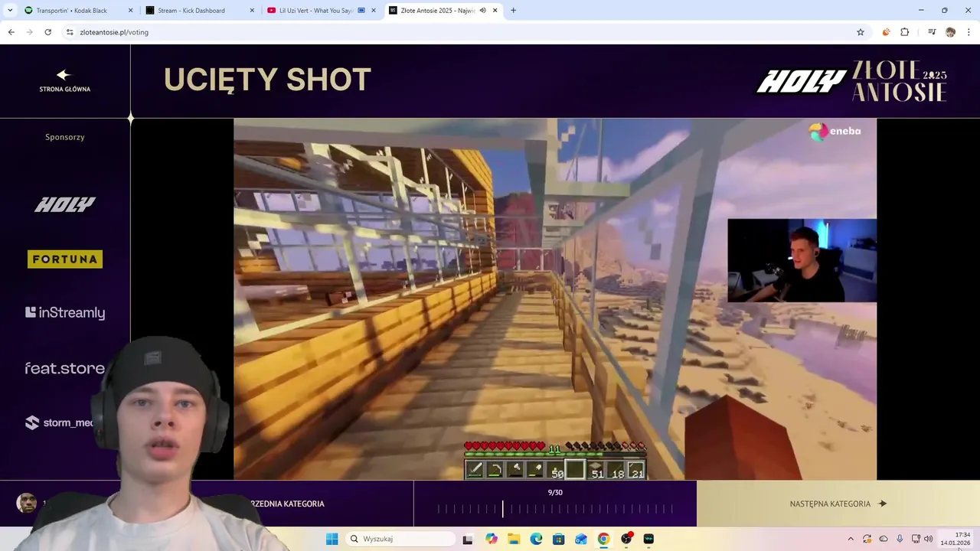Play the Ucięty Shot Minecraft clip
The image size is (980, 551).
point(555,299)
